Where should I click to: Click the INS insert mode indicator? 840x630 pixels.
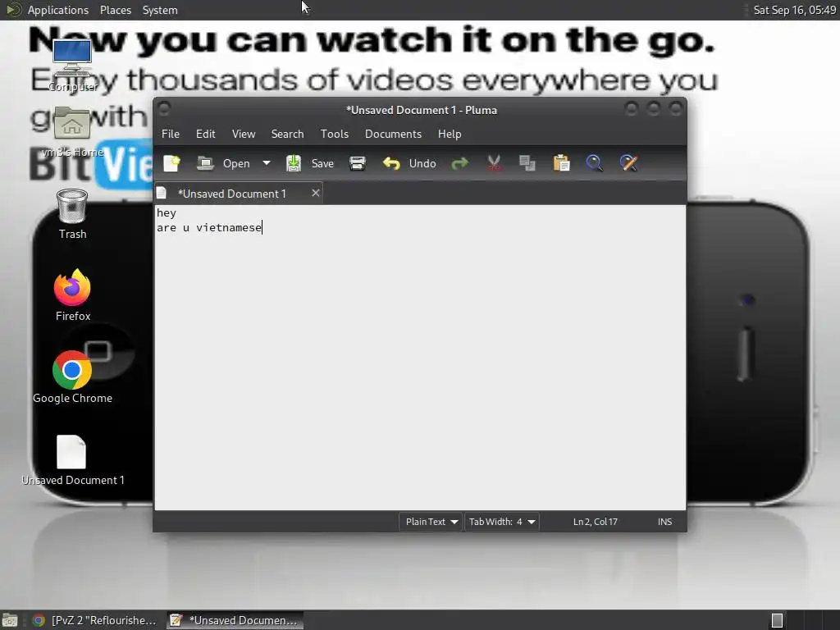tap(664, 522)
